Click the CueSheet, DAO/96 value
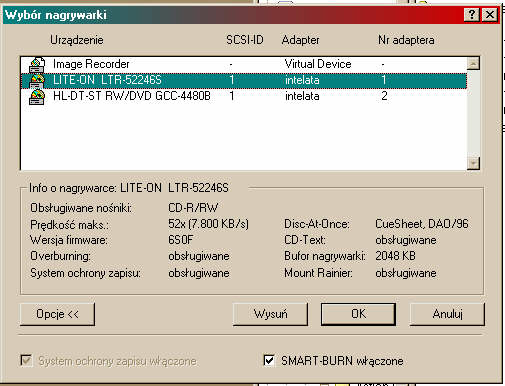 click(x=422, y=224)
